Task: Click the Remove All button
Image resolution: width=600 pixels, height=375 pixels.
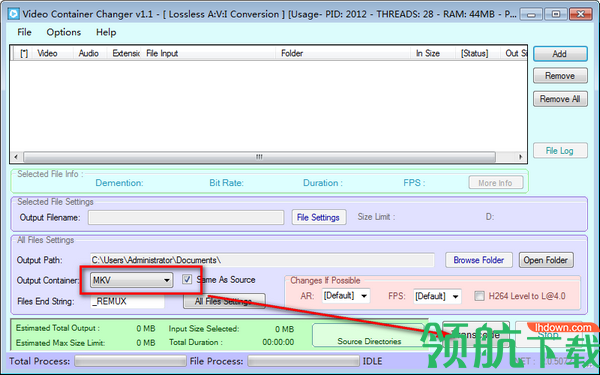Action: pyautogui.click(x=560, y=99)
